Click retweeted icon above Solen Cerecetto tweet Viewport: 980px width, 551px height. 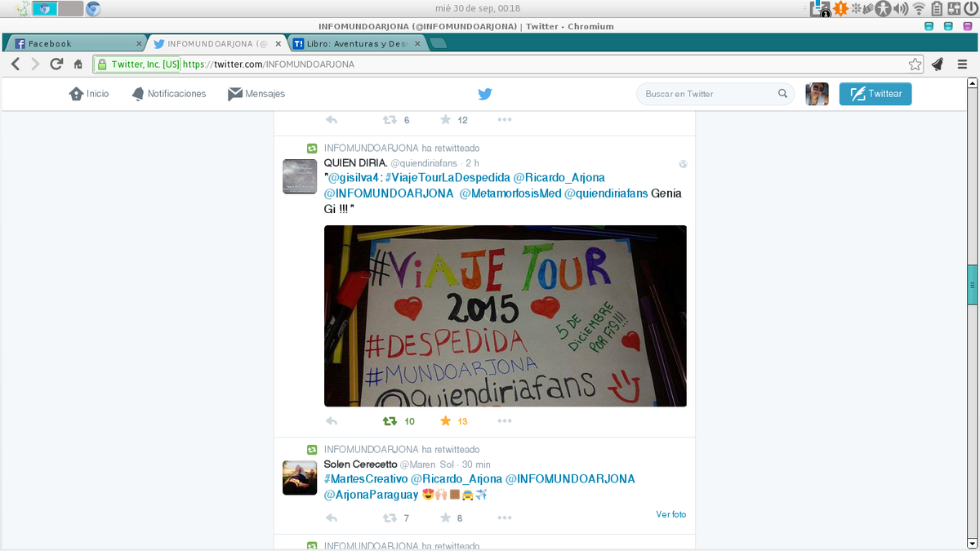[x=312, y=450]
